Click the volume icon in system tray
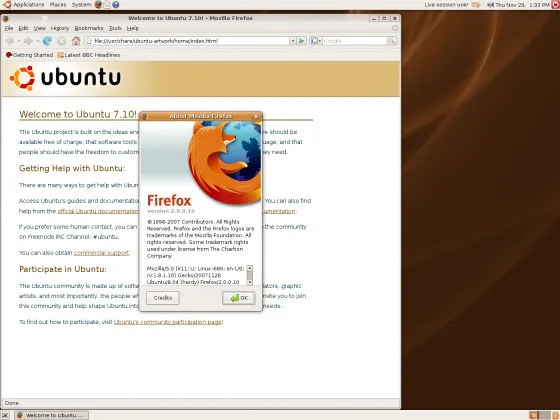The image size is (560, 420). coord(490,5)
